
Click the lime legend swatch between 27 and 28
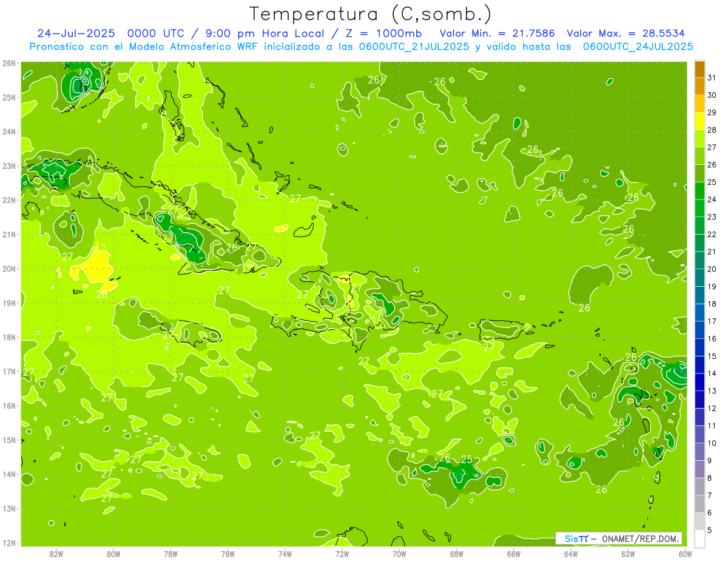(x=700, y=138)
